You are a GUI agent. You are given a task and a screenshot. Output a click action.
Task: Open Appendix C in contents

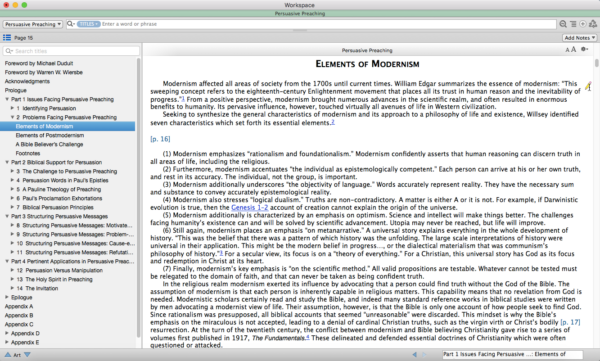[x=19, y=324]
